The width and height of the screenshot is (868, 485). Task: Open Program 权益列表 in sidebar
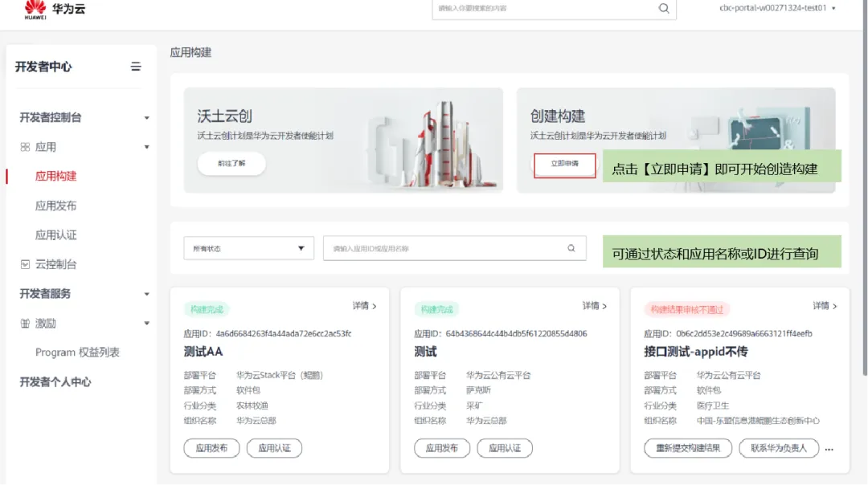77,353
